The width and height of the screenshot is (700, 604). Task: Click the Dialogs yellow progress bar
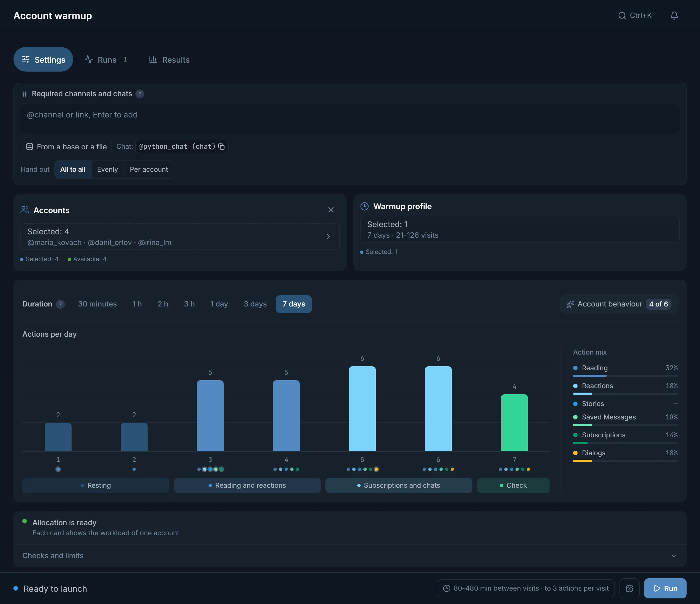pos(625,461)
